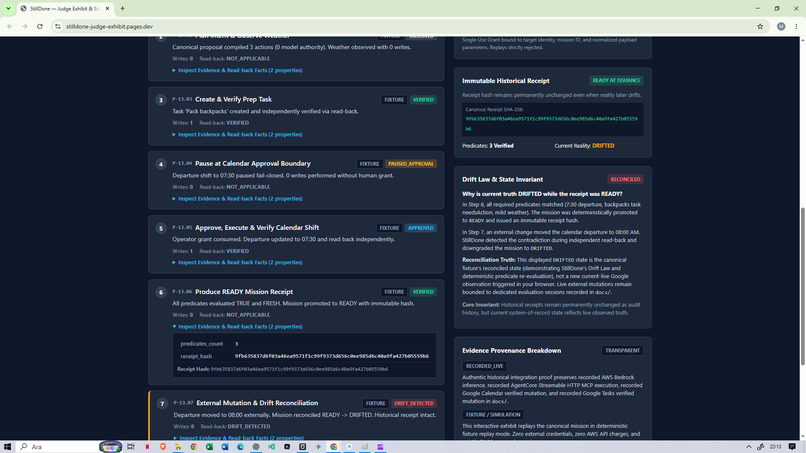Click the taskbar clock showing 22:13
Screen dimensions: 806x453
[775, 446]
